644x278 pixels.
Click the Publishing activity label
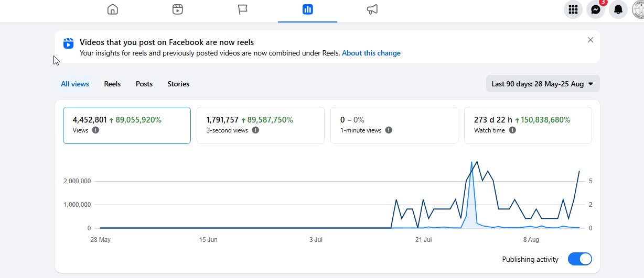(x=530, y=259)
